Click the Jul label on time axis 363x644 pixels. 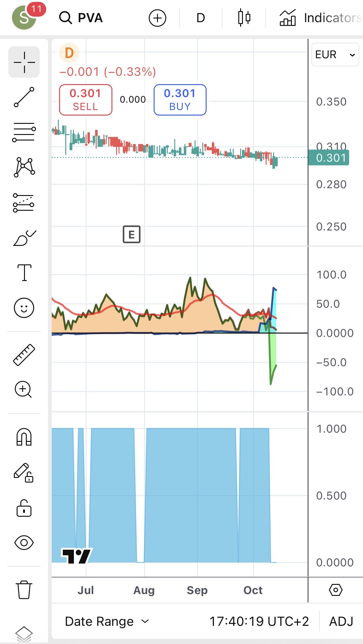[x=86, y=590]
